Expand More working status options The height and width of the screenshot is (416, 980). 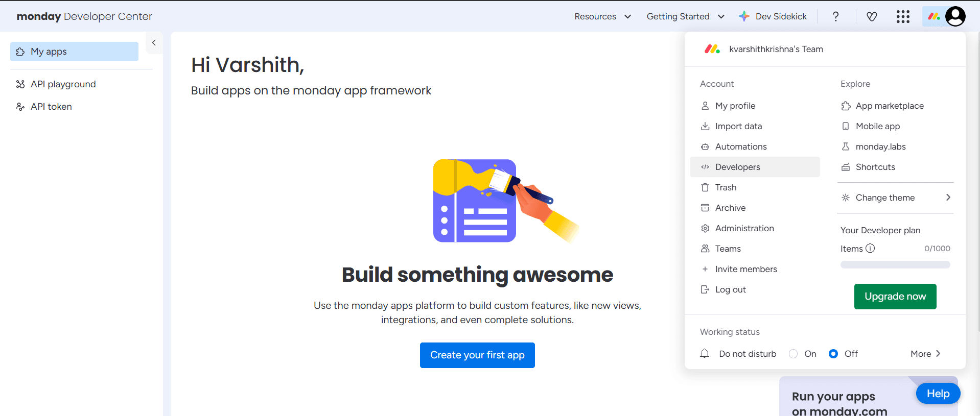pos(925,354)
